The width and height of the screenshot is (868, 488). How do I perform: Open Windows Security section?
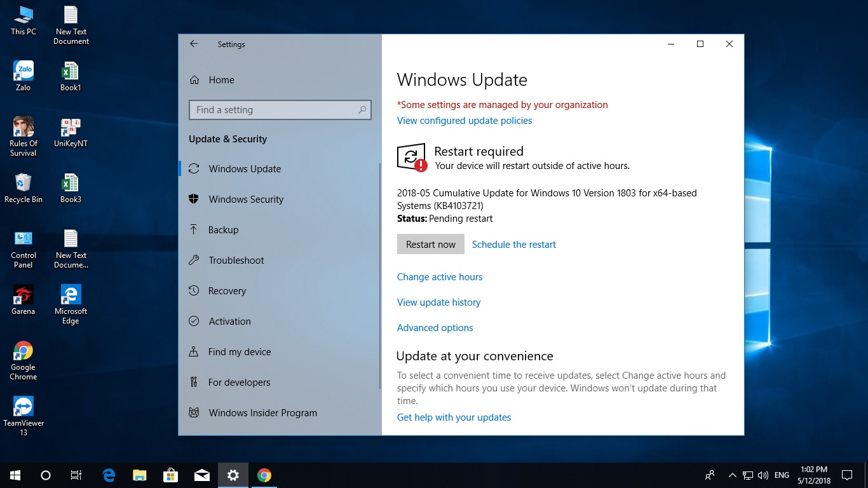pos(280,200)
